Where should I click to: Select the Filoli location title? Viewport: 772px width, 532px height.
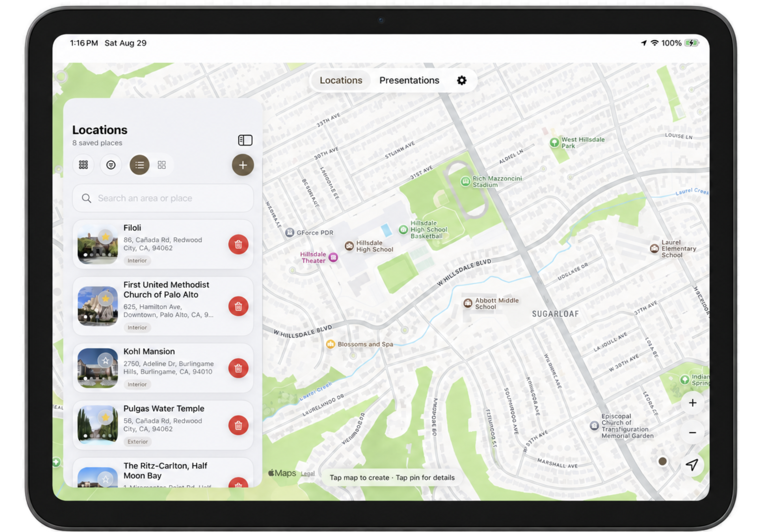point(132,228)
